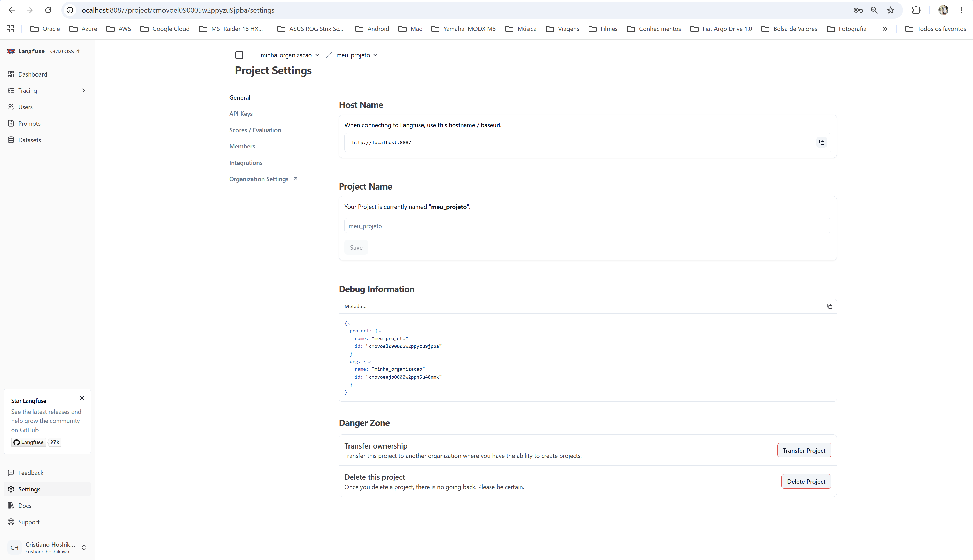Expand the user account menu for Cristiano
This screenshot has height=560, width=973.
[83, 547]
